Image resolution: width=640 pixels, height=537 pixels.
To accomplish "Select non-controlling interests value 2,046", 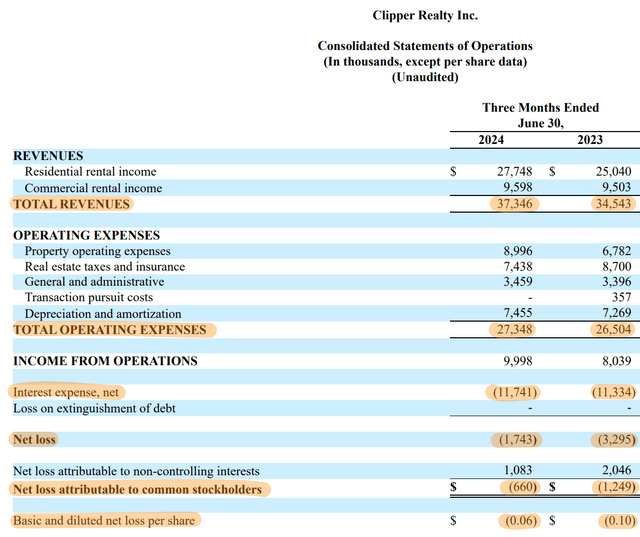I will pyautogui.click(x=617, y=470).
